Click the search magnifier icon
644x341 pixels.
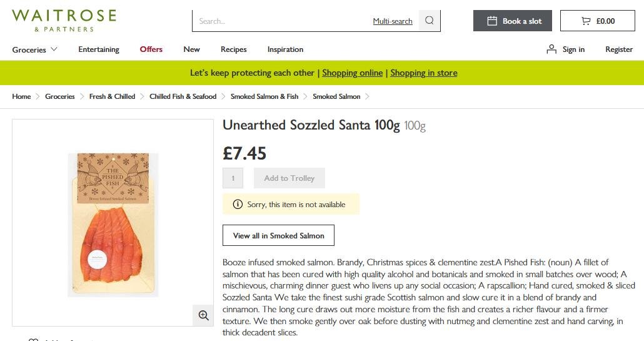pos(430,21)
